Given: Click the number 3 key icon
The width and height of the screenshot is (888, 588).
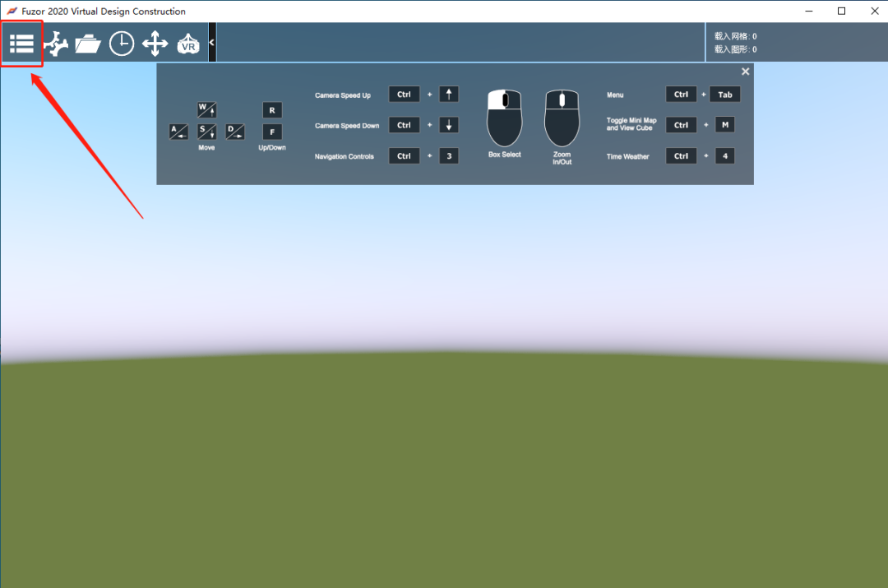Looking at the screenshot, I should click(x=449, y=155).
